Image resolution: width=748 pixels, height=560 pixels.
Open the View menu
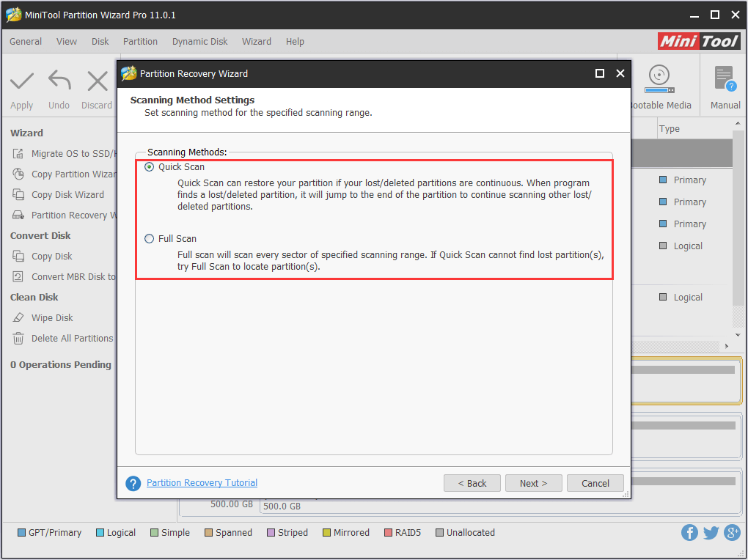(x=66, y=42)
